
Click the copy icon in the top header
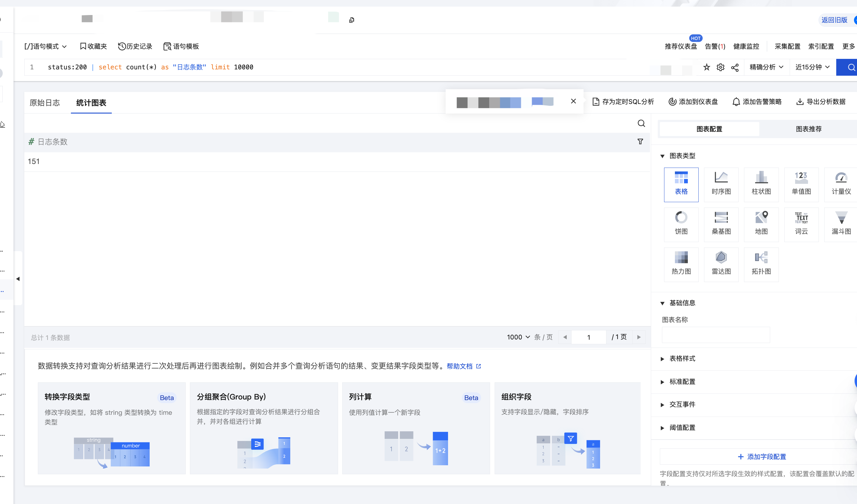352,20
